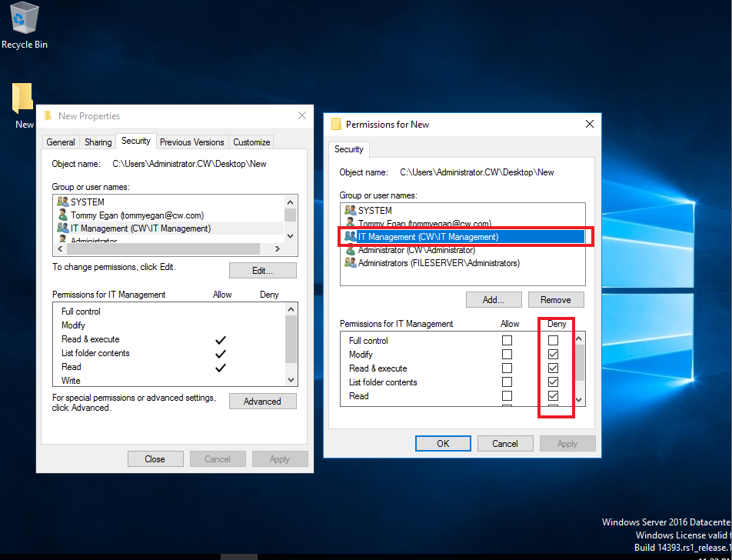Image resolution: width=732 pixels, height=560 pixels.
Task: Select SYSTEM entry in New Properties list
Action: pyautogui.click(x=87, y=202)
